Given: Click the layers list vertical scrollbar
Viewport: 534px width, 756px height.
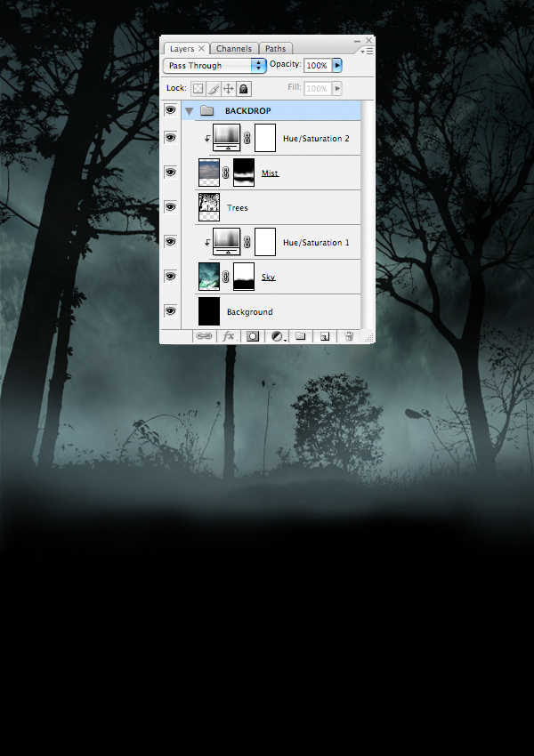Looking at the screenshot, I should click(367, 214).
